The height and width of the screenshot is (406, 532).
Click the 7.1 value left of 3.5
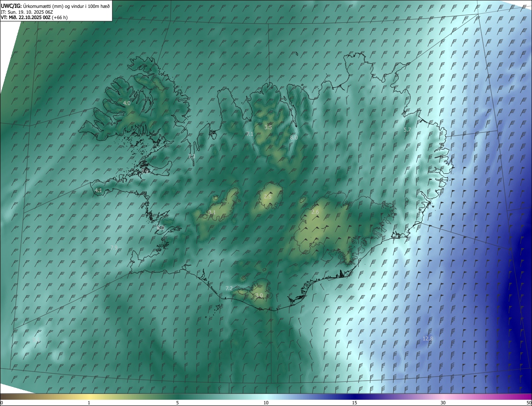tap(250, 134)
